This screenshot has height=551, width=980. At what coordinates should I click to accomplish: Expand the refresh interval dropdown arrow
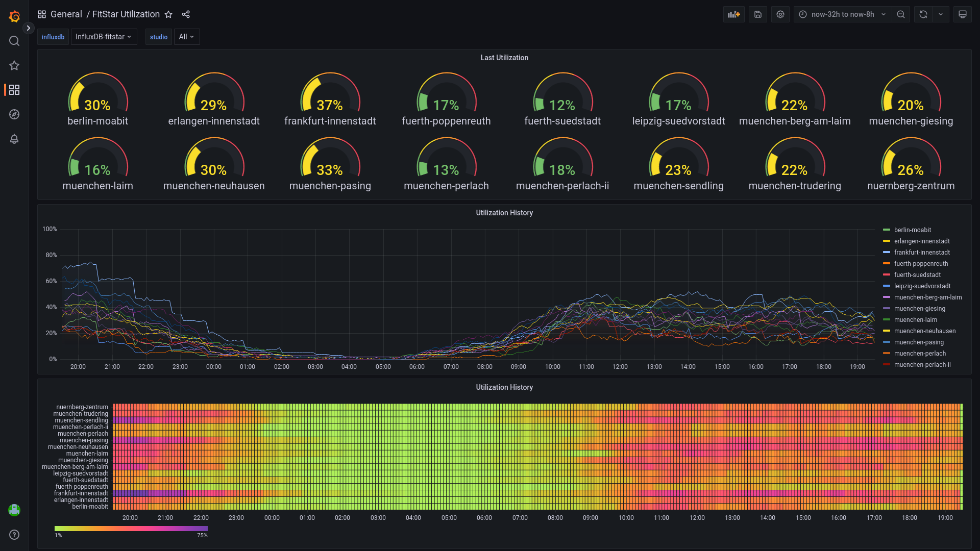pyautogui.click(x=941, y=14)
